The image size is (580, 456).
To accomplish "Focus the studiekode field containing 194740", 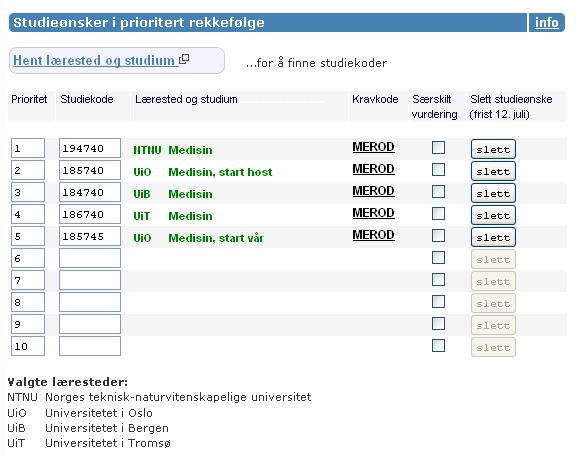I will [x=90, y=148].
